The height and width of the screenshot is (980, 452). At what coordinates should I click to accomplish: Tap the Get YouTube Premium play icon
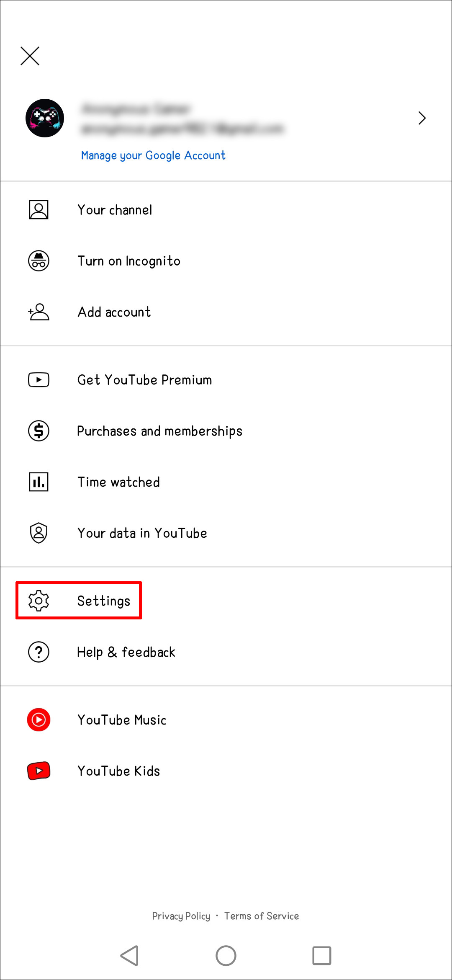39,380
